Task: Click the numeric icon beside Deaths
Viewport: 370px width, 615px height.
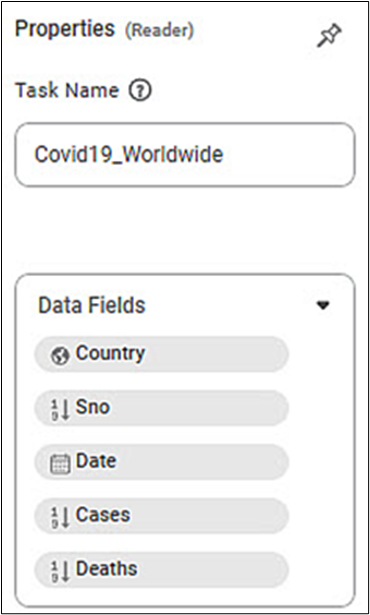Action: point(60,571)
